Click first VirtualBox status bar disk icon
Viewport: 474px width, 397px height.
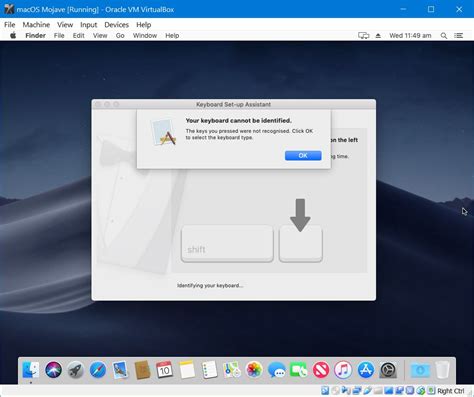pyautogui.click(x=325, y=390)
